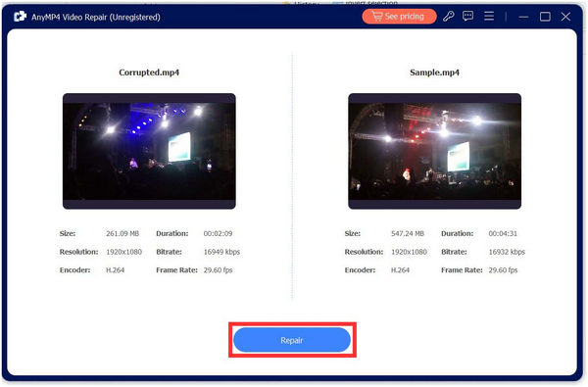Click Sample.mp4's 1920x1080 resolution value
This screenshot has width=588, height=387.
409,252
